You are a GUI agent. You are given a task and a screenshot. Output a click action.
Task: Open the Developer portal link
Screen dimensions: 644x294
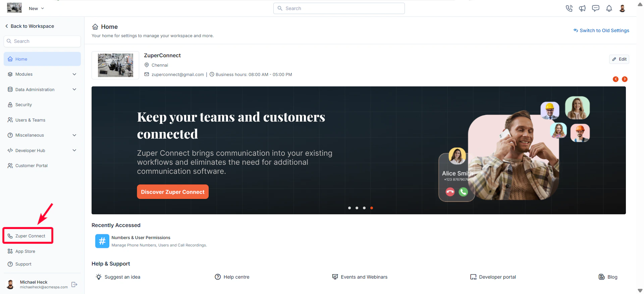click(x=493, y=277)
